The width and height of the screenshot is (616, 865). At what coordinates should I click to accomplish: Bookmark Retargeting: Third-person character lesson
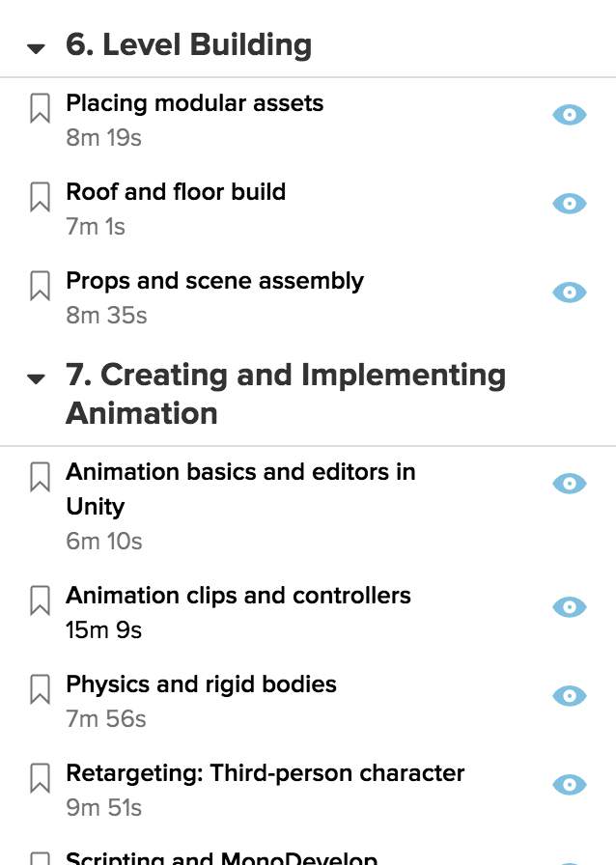40,778
